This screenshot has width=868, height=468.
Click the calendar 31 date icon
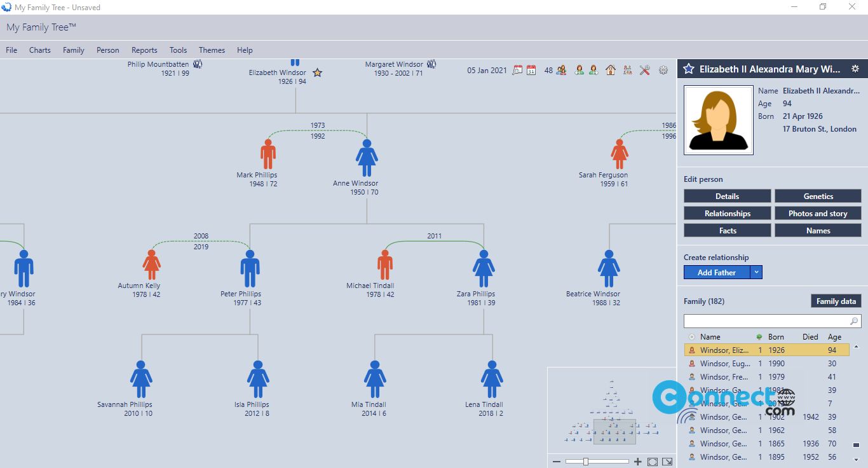(x=531, y=70)
